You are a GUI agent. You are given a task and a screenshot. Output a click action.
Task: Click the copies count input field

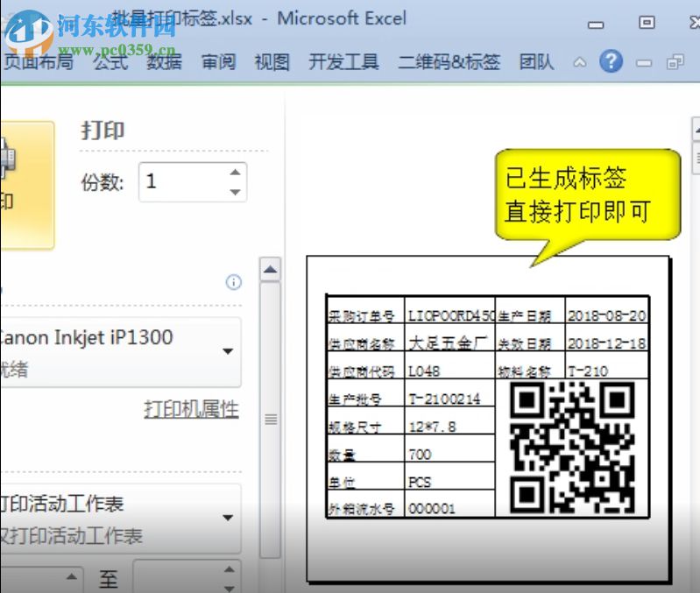point(183,182)
